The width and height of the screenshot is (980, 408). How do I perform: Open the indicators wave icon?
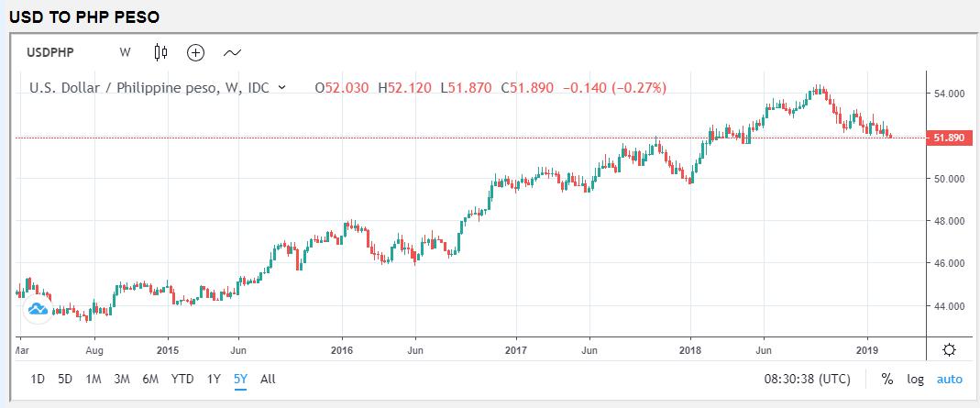(x=232, y=52)
